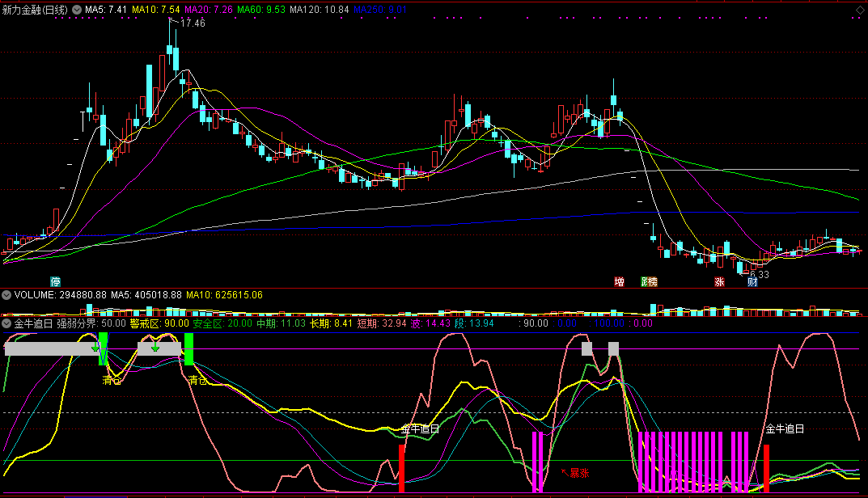Click the 停 suspension marker icon
Image resolution: width=868 pixels, height=498 pixels.
click(x=55, y=281)
